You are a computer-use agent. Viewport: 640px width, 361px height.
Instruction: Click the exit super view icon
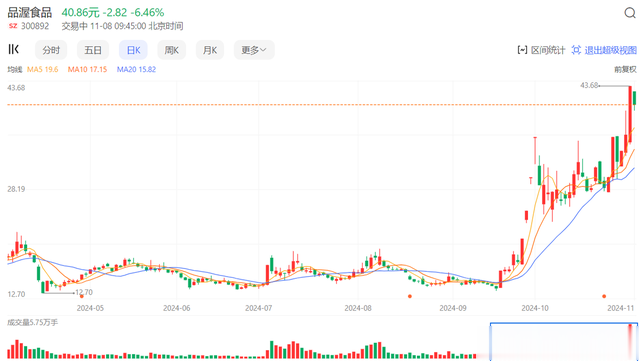point(576,50)
